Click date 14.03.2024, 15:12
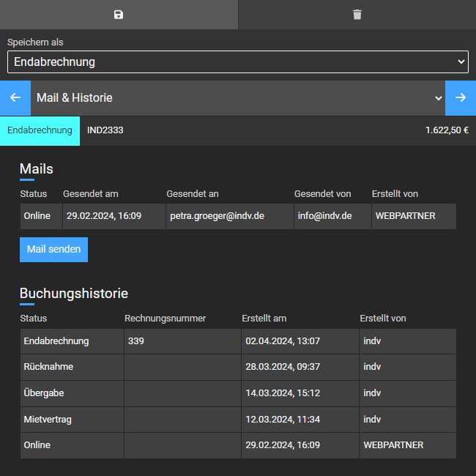 283,393
